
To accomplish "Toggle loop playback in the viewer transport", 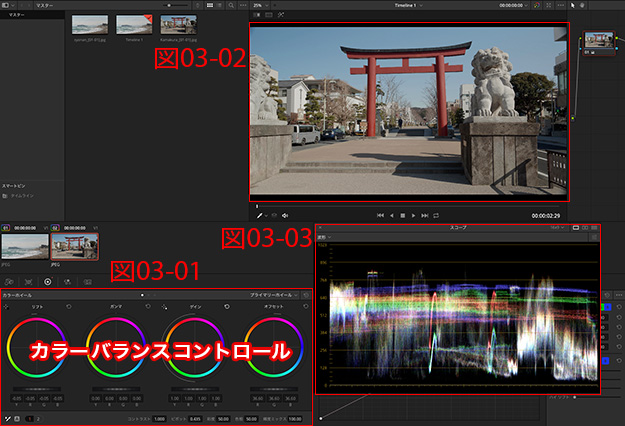I will (438, 215).
